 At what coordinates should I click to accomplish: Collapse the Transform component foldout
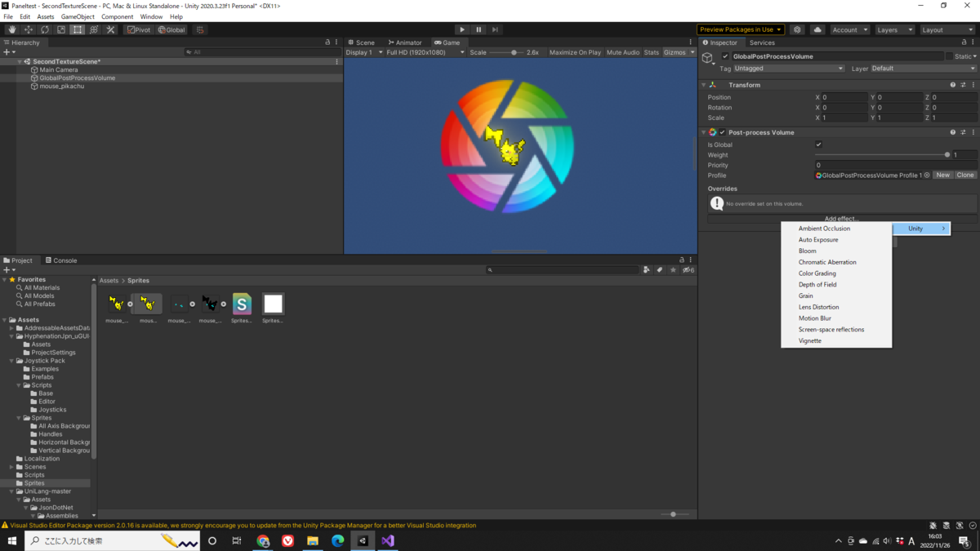pyautogui.click(x=704, y=85)
